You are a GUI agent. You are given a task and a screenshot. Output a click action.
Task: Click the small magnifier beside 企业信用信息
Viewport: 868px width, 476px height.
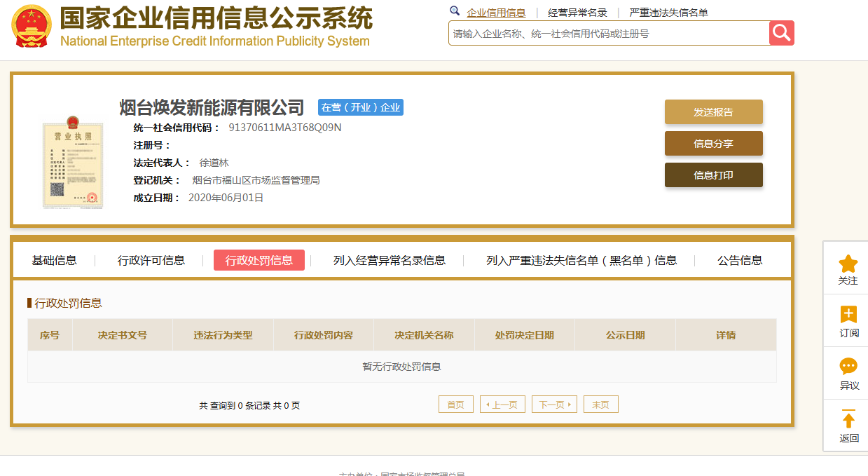pos(455,11)
